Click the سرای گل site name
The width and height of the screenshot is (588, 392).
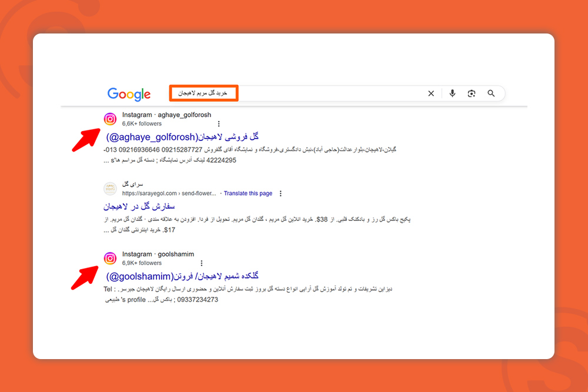click(x=132, y=184)
